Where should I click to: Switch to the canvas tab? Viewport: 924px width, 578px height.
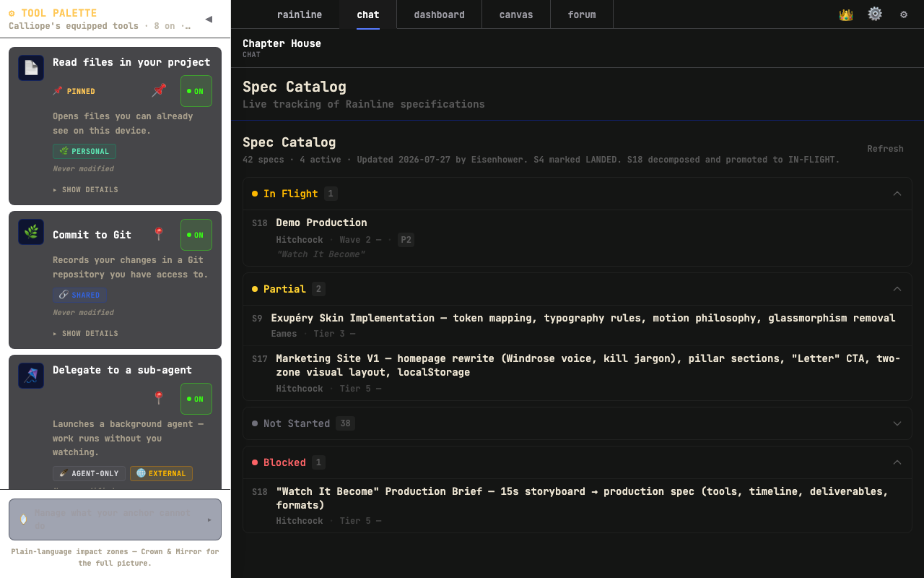pyautogui.click(x=516, y=14)
